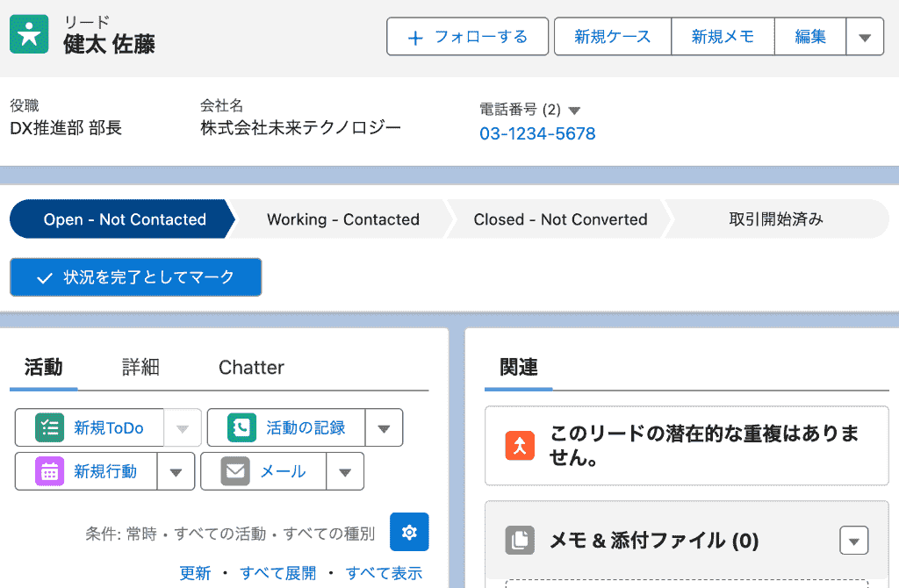Image resolution: width=899 pixels, height=588 pixels.
Task: Click the lead record icon
Action: click(x=29, y=36)
